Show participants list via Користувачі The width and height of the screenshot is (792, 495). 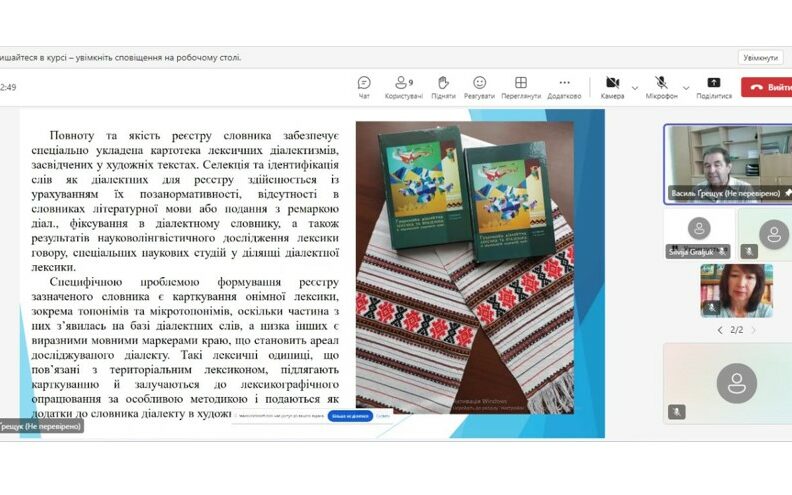(403, 86)
